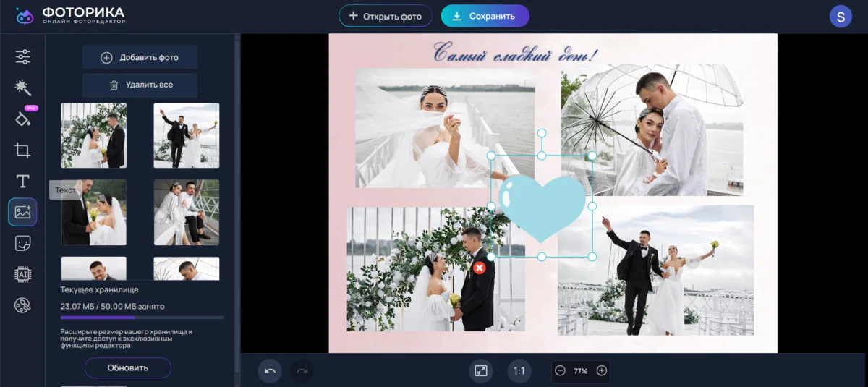This screenshot has width=868, height=387.
Task: Fit the canvas to the screen
Action: pos(481,371)
